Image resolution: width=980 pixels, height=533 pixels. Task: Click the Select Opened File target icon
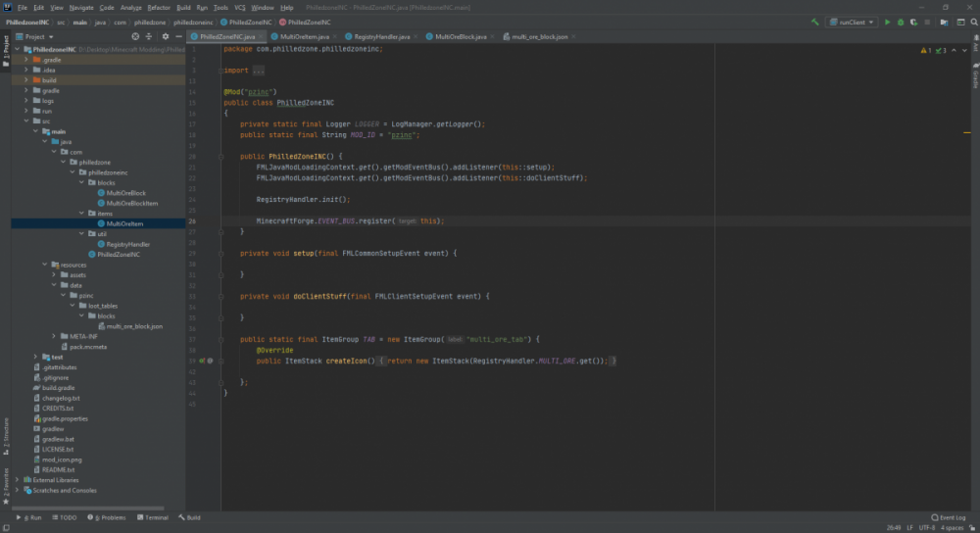coord(135,37)
